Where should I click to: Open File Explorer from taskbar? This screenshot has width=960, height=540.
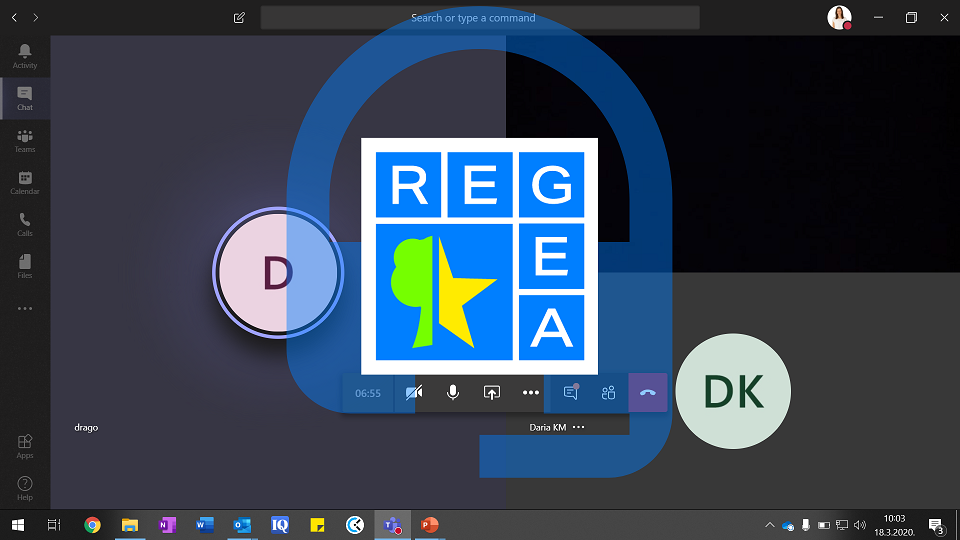pyautogui.click(x=130, y=525)
